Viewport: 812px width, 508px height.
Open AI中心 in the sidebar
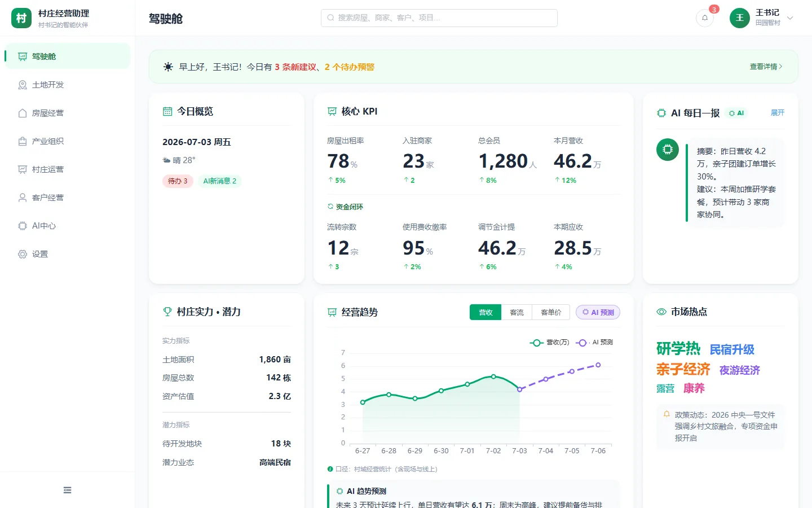pos(68,226)
